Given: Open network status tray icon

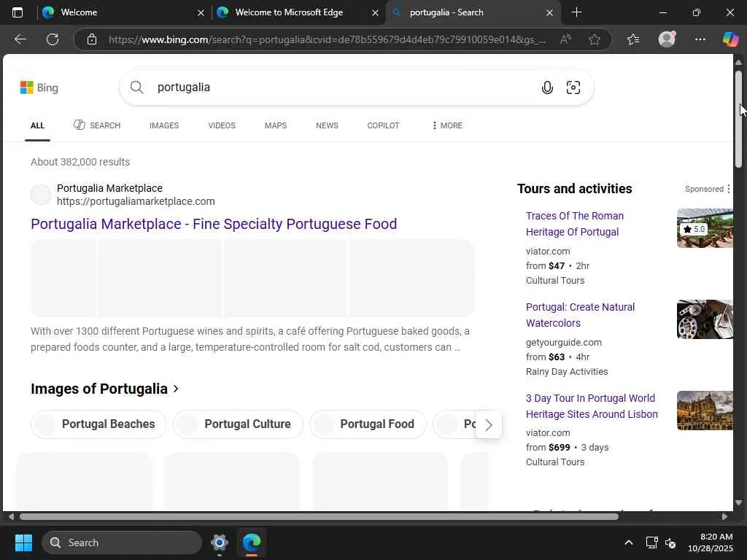Looking at the screenshot, I should [651, 542].
